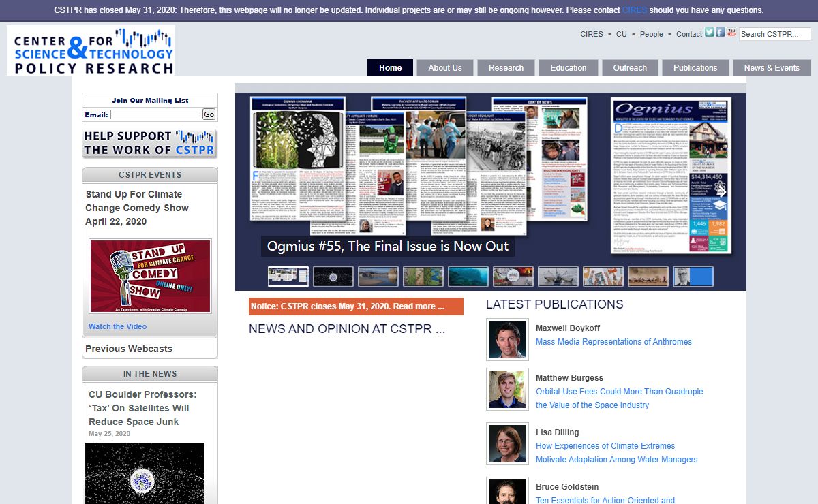The height and width of the screenshot is (504, 818).
Task: Select the man in suit slide thumbnail
Action: (693, 277)
